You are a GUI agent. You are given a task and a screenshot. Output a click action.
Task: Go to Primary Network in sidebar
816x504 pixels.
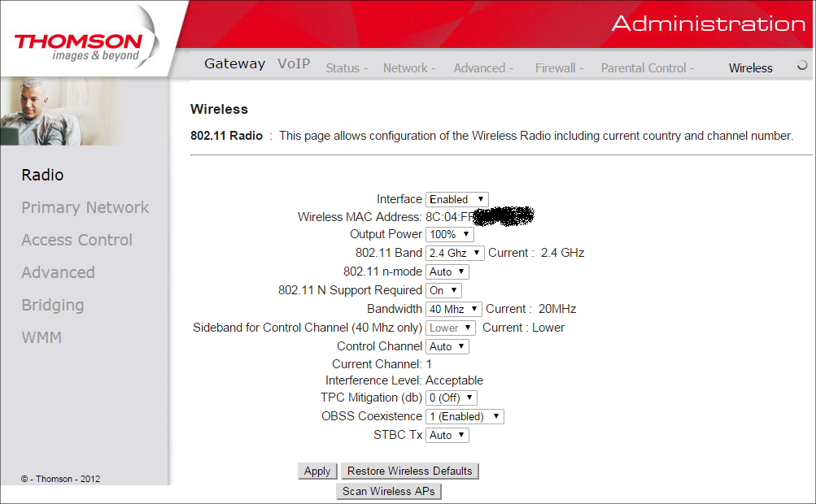click(x=85, y=207)
